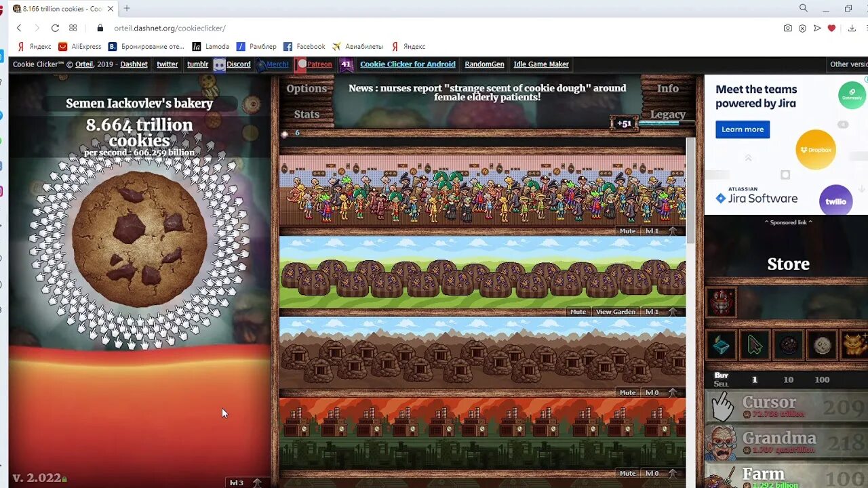Open the Info menu
This screenshot has height=488, width=868.
point(668,88)
